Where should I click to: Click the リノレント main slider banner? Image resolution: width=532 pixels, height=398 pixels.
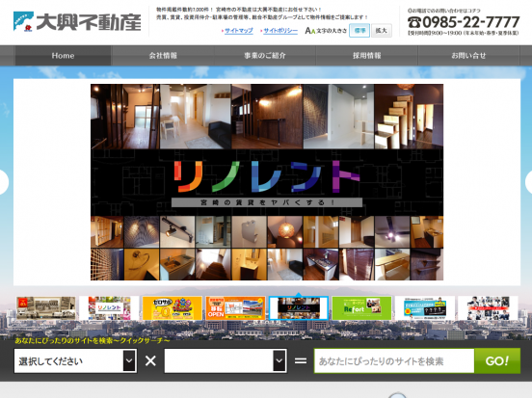coord(267,182)
